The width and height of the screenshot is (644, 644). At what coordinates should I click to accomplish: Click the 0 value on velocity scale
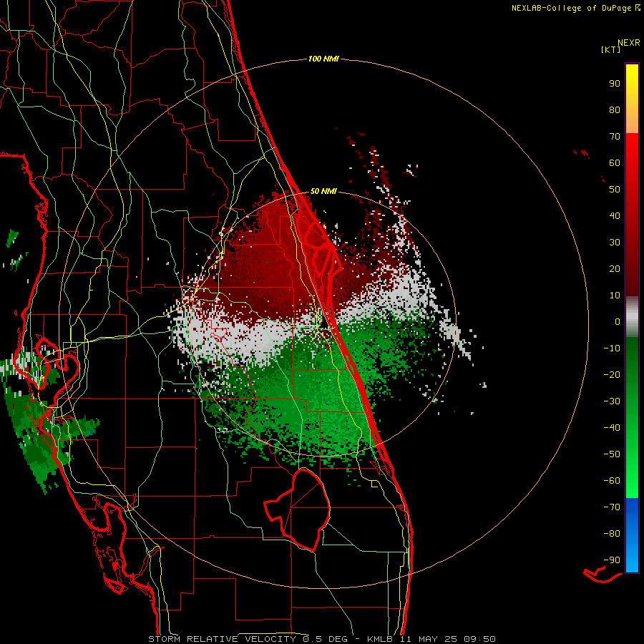[x=618, y=322]
